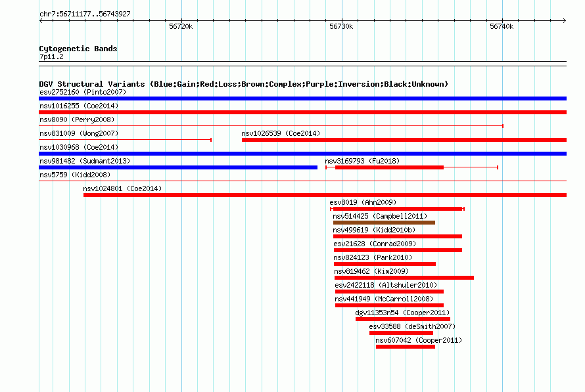Viewport: 585px width, 392px height.
Task: Select the nsv819462 (Kim2009) red bar
Action: point(404,278)
